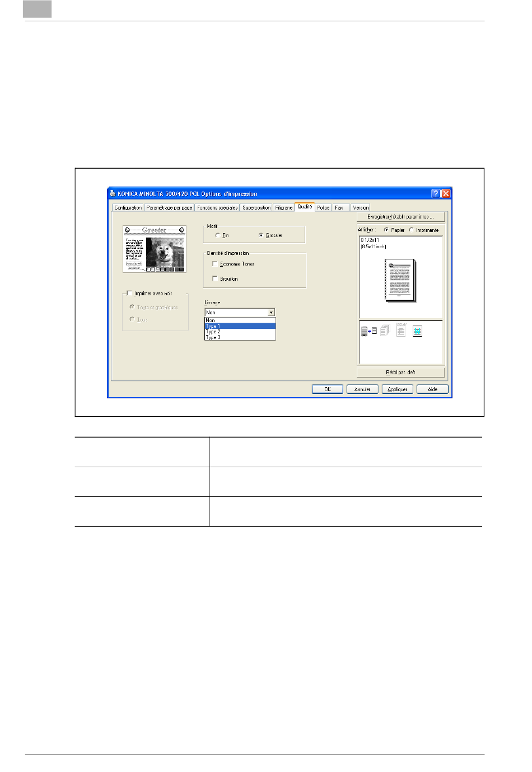Select Imprimante display option
This screenshot has width=532, height=772.
pyautogui.click(x=412, y=230)
